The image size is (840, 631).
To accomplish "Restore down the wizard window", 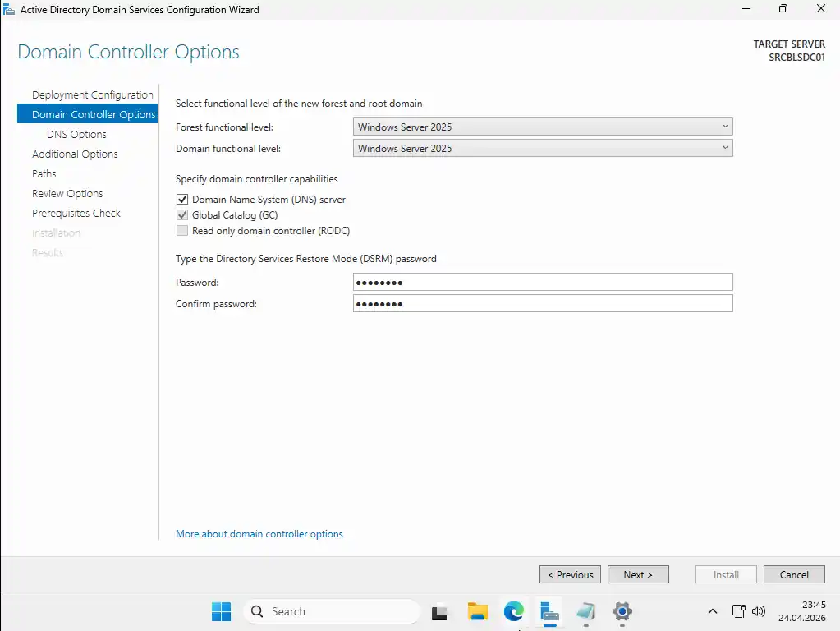I will (783, 9).
